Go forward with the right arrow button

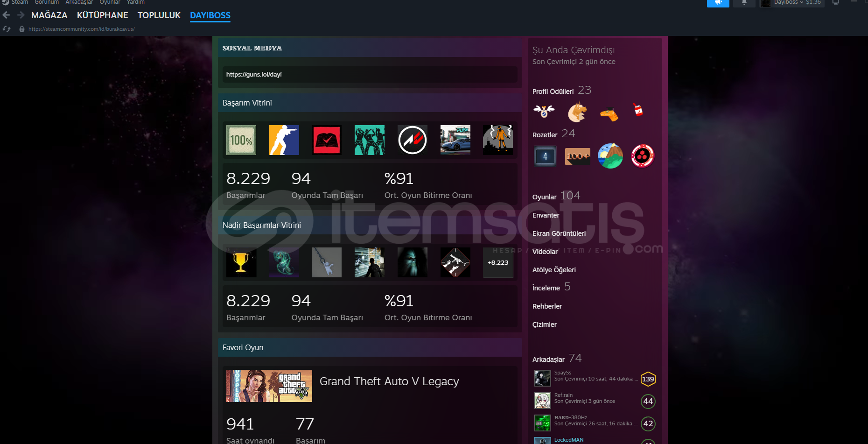point(21,15)
